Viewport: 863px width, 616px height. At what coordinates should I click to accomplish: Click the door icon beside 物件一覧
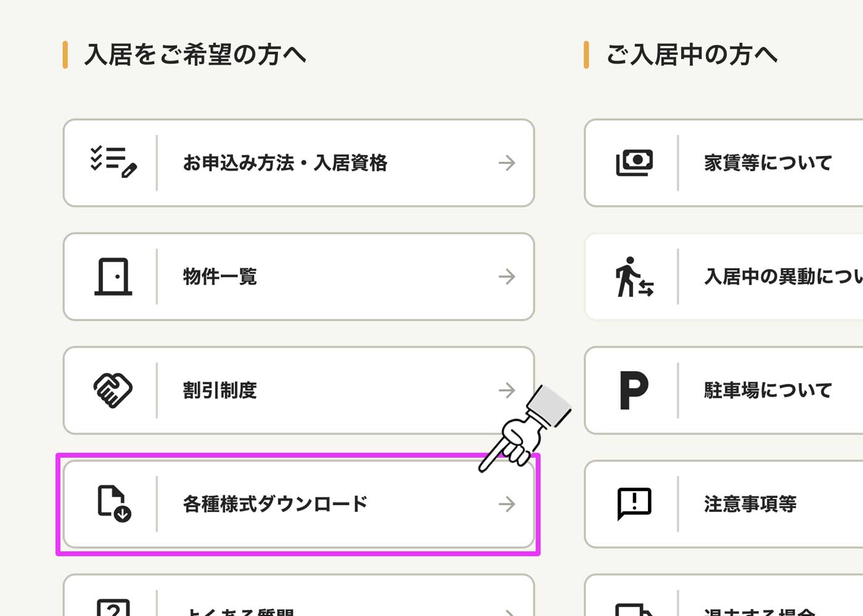pos(113,277)
